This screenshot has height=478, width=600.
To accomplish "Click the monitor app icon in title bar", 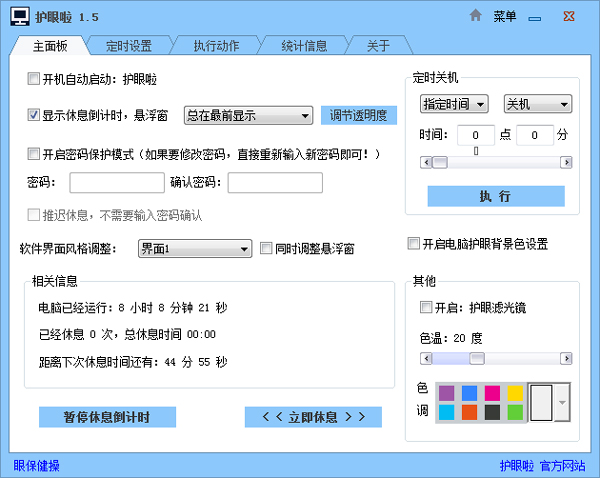I will tap(20, 16).
